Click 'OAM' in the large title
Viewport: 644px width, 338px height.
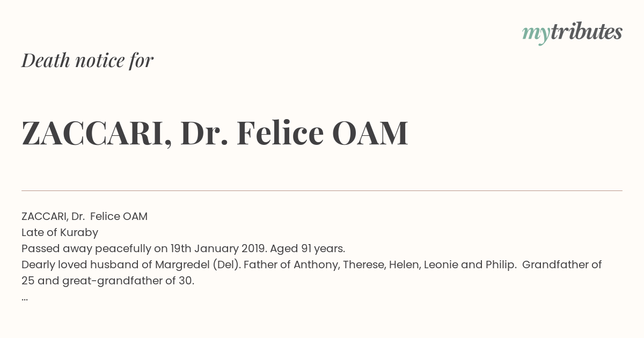(370, 134)
